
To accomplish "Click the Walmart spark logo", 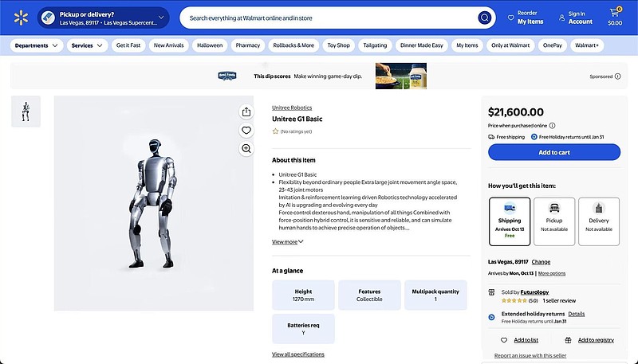I will (x=20, y=18).
